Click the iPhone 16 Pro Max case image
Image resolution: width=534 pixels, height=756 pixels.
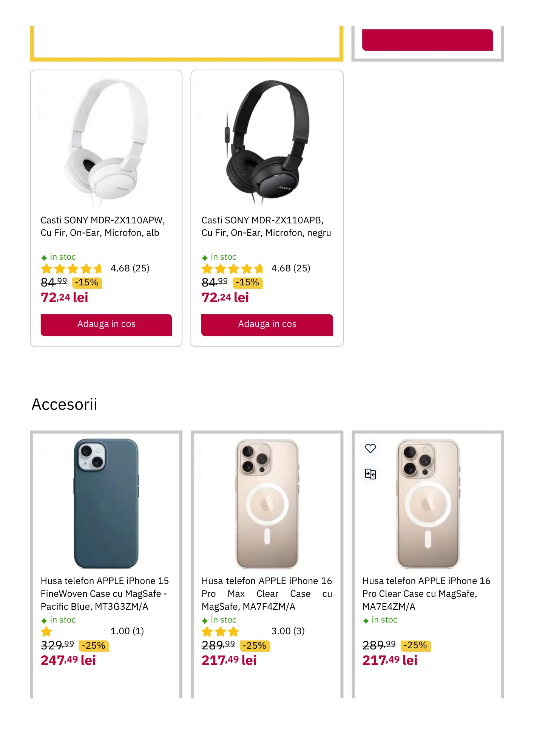pos(267,503)
